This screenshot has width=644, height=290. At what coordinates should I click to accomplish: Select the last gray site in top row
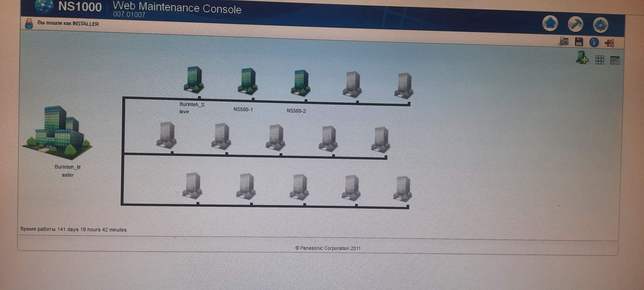[404, 85]
